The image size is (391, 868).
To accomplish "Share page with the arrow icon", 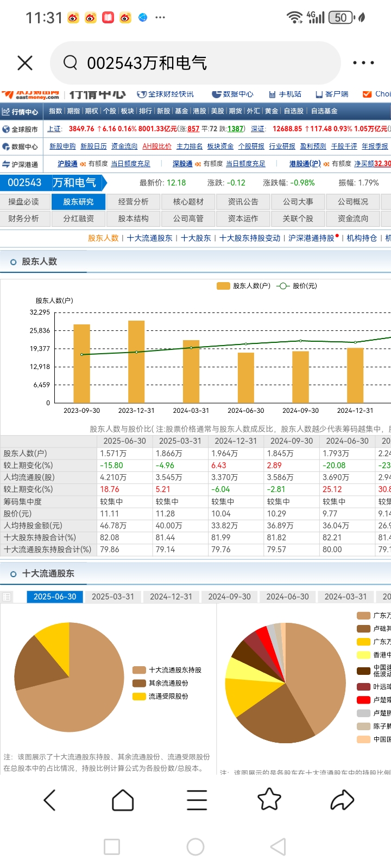I will click(x=342, y=800).
